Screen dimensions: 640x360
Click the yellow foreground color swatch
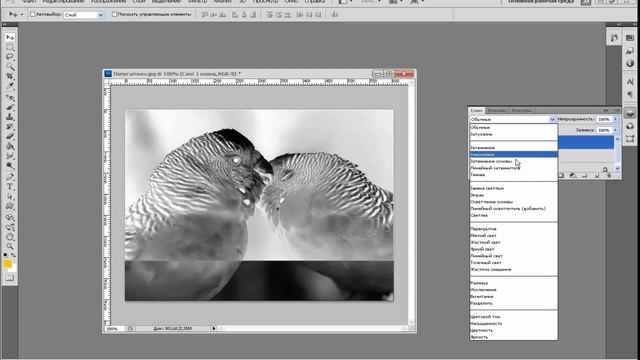coord(7,264)
